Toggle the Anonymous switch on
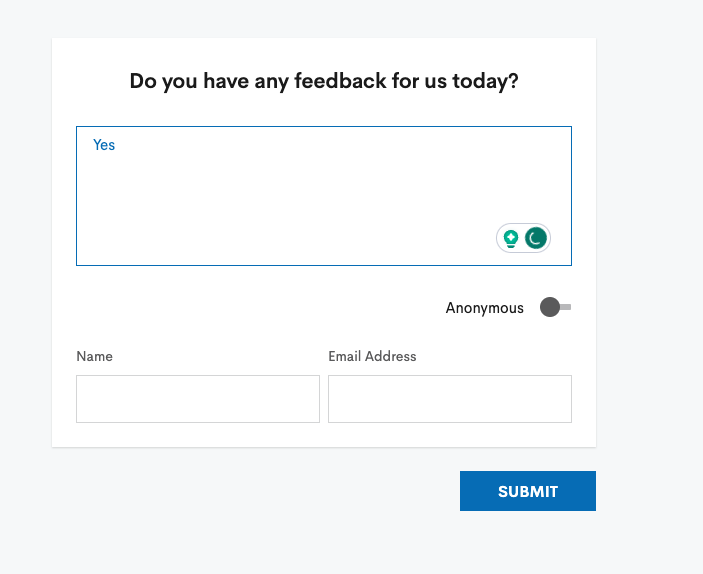 click(x=555, y=307)
